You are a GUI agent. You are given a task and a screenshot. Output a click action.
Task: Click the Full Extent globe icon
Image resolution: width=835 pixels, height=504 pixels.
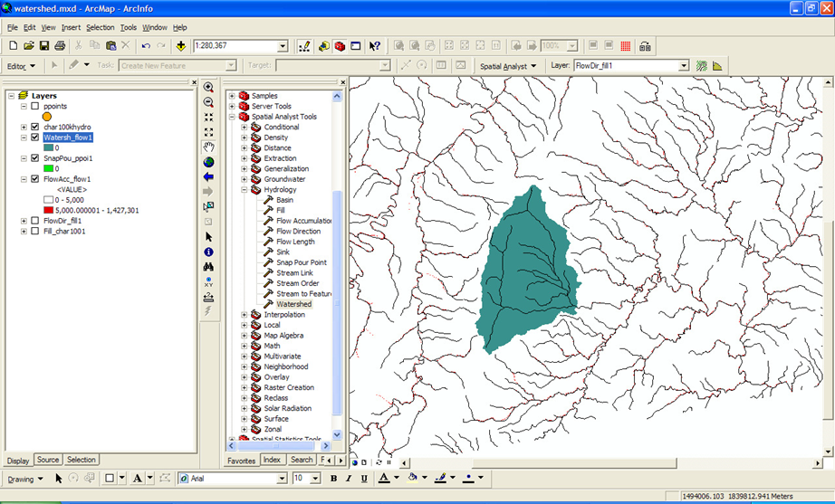coord(208,162)
